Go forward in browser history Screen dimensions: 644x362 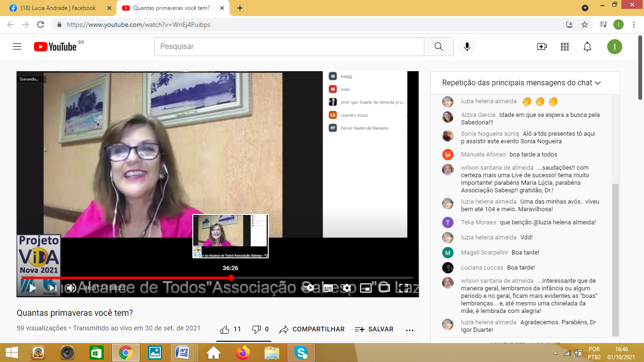25,25
